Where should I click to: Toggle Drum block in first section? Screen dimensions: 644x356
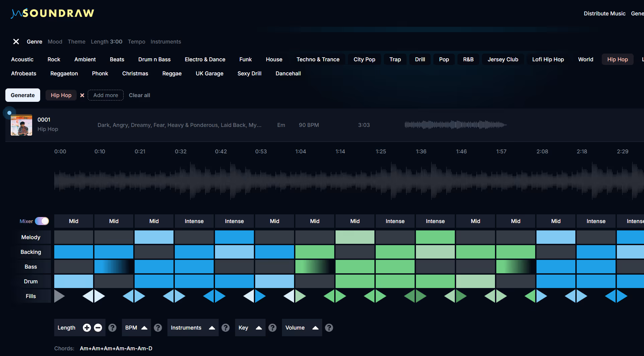point(74,281)
